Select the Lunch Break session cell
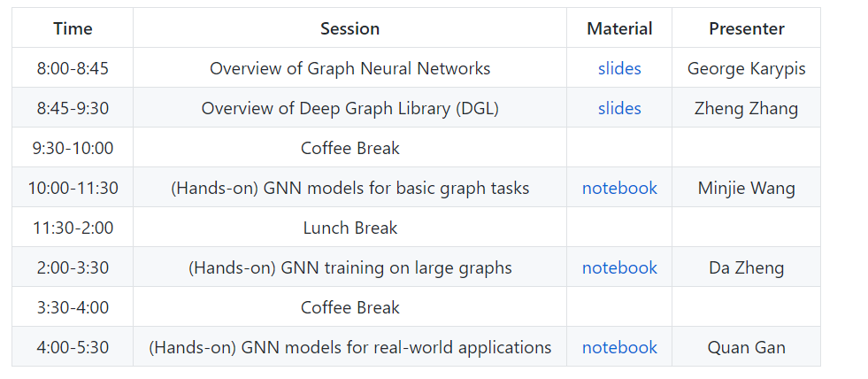Screen dimensions: 868x379 tap(350, 228)
